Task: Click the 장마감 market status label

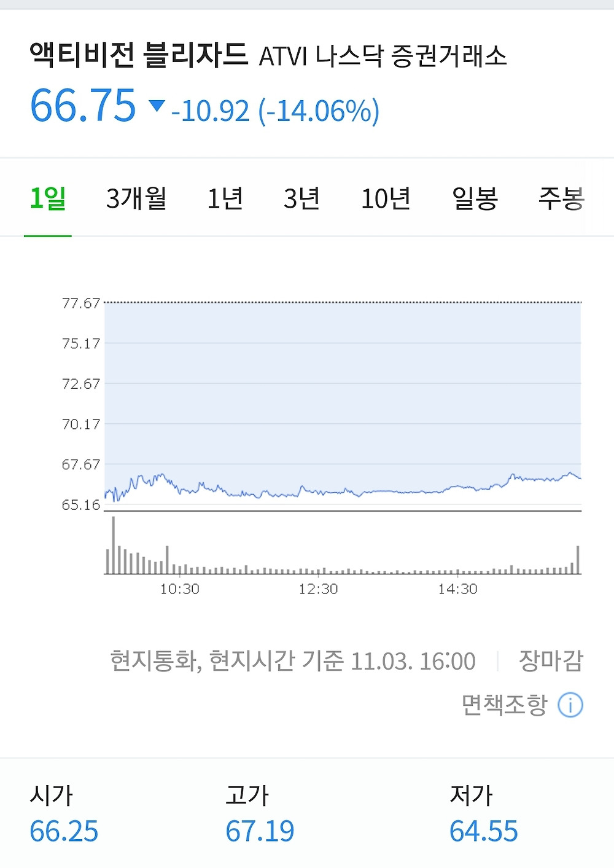Action: (x=551, y=661)
